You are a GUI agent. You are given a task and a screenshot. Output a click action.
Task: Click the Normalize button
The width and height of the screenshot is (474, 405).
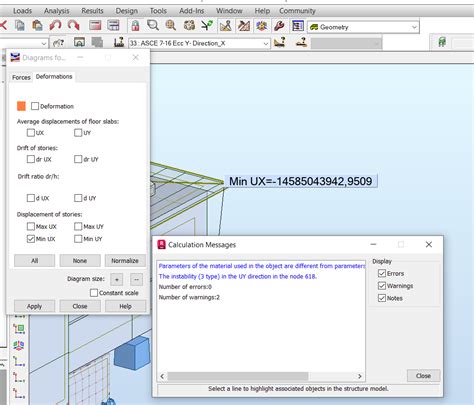click(125, 261)
